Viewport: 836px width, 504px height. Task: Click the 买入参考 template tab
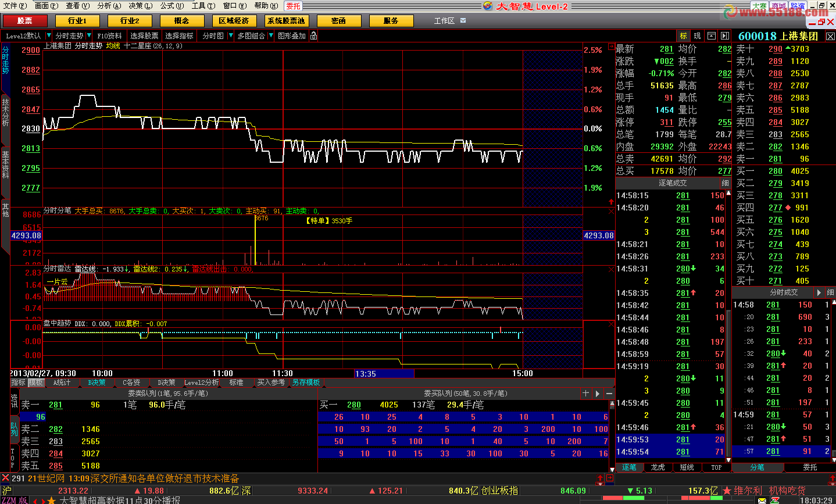(271, 383)
